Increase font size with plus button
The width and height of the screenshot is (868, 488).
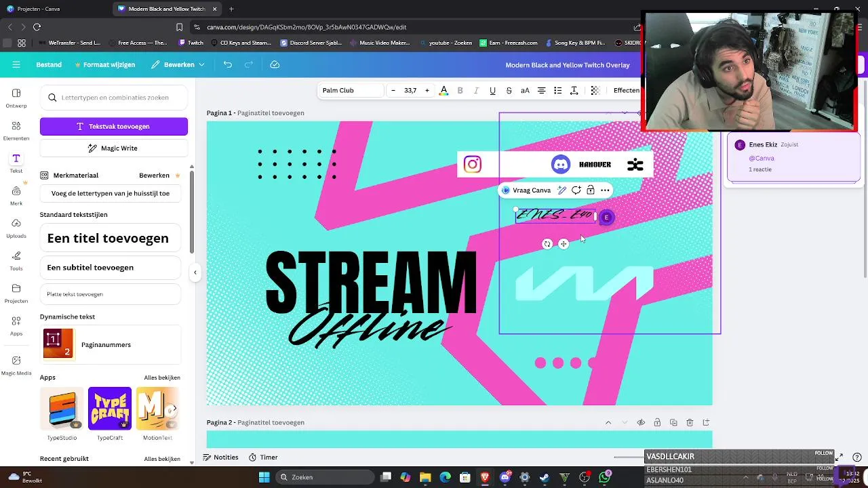[427, 90]
